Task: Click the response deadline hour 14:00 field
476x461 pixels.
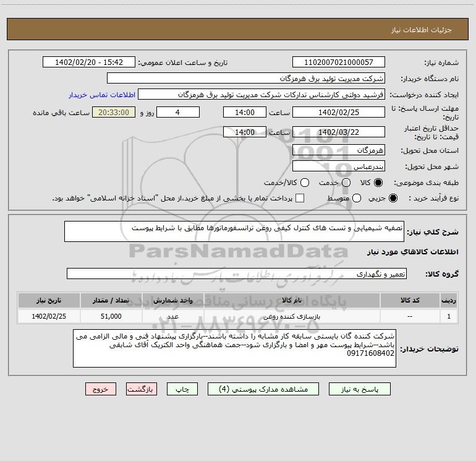Action: point(245,113)
